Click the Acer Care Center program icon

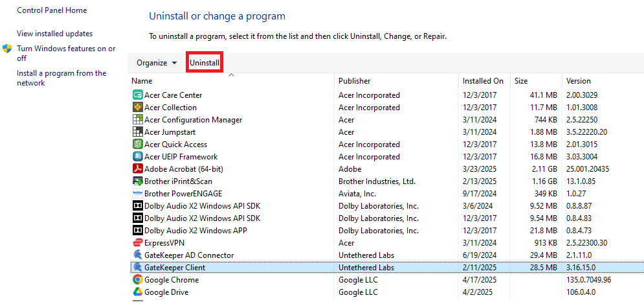[x=138, y=95]
